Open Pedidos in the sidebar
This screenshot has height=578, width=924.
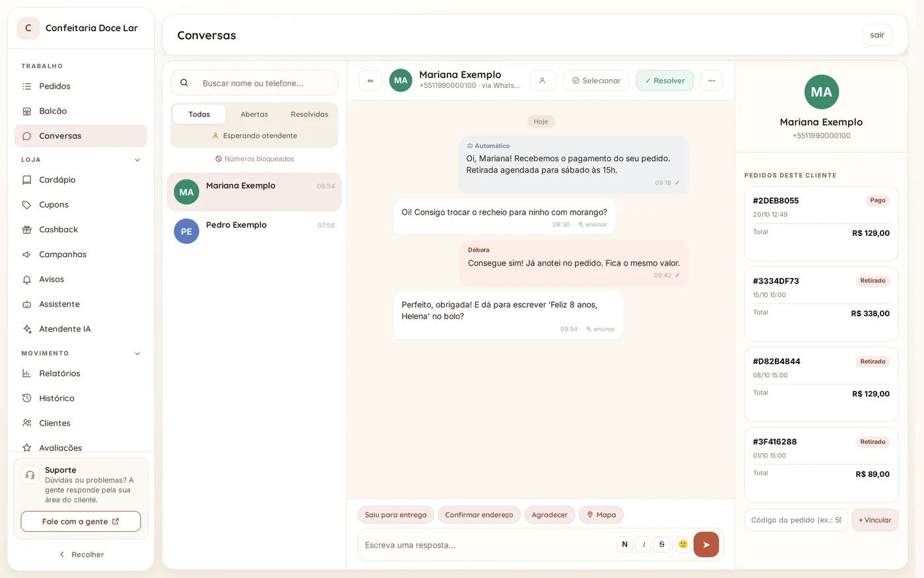click(x=81, y=86)
